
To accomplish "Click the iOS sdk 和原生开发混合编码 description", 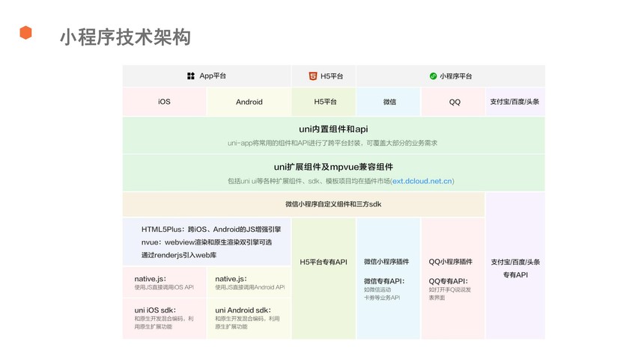I will [x=164, y=322].
